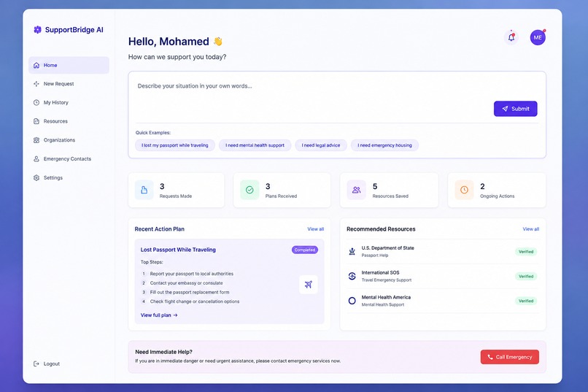
Task: Click 'Fill out the passport replacement form' step
Action: point(190,292)
